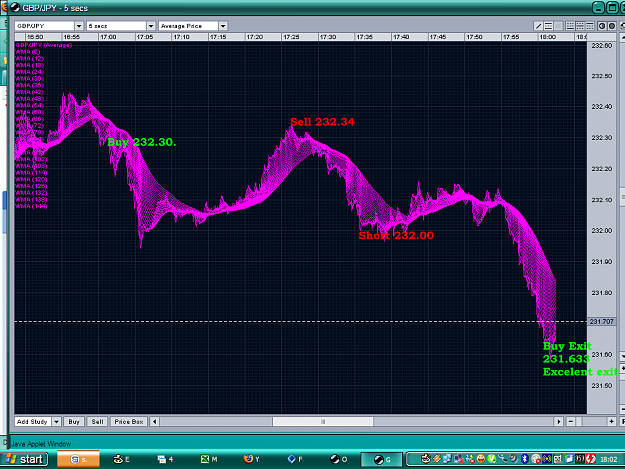
Task: Open the GBP/JPY instrument dropdown arrow
Action: pyautogui.click(x=79, y=26)
